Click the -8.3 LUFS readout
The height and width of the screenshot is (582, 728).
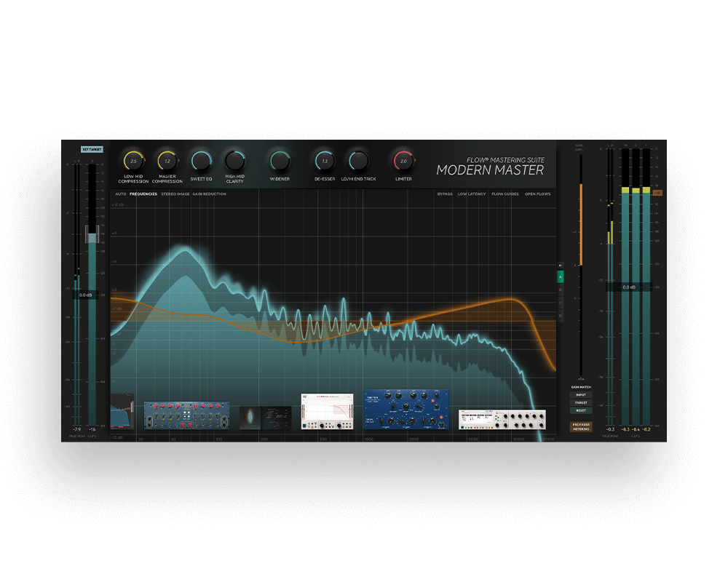pos(625,430)
